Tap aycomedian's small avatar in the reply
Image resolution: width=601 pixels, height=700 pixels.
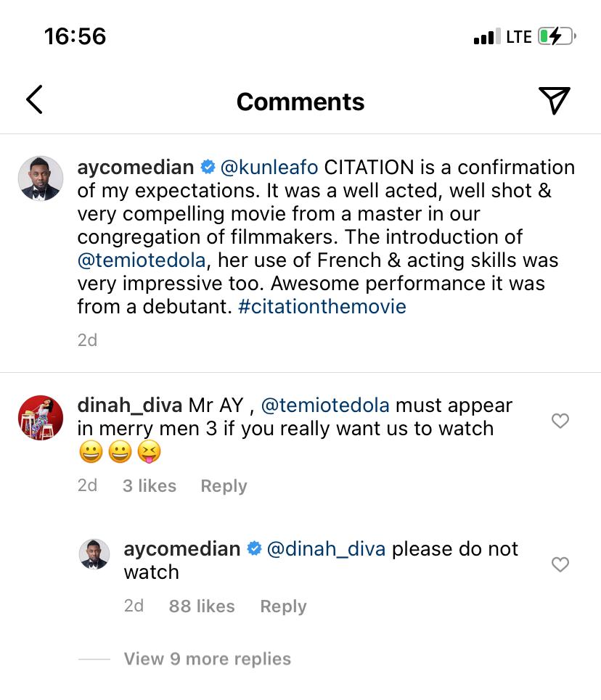[x=94, y=555]
